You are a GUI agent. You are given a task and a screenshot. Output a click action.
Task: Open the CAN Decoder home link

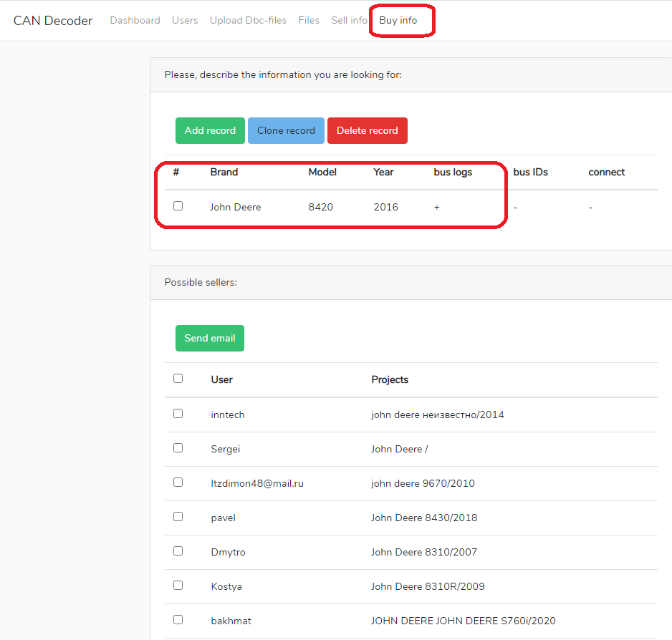53,21
